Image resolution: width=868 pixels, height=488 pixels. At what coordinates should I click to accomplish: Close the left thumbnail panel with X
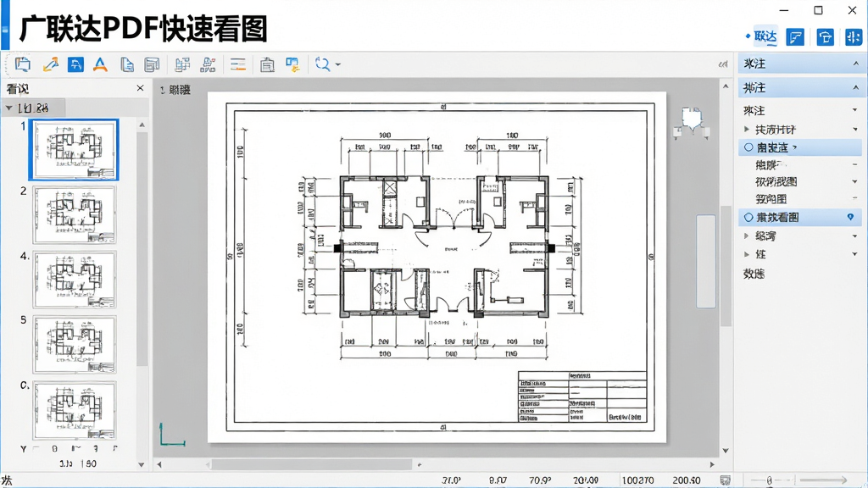pyautogui.click(x=140, y=88)
